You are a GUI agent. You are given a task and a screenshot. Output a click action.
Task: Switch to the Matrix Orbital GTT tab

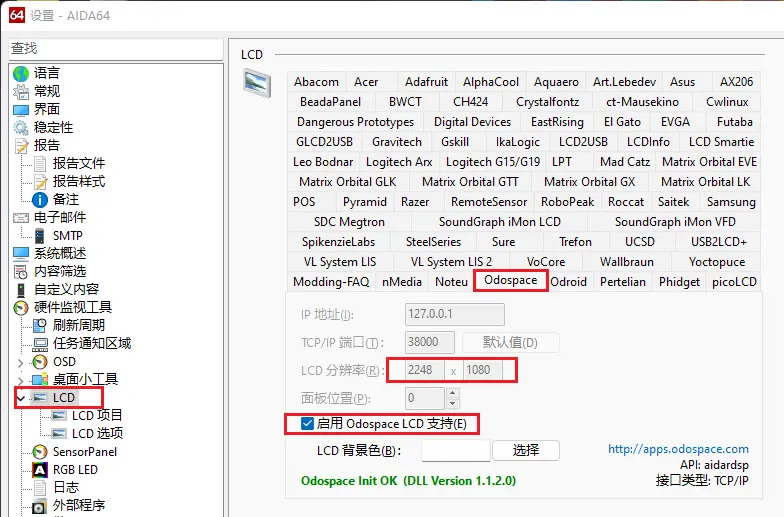click(x=470, y=182)
